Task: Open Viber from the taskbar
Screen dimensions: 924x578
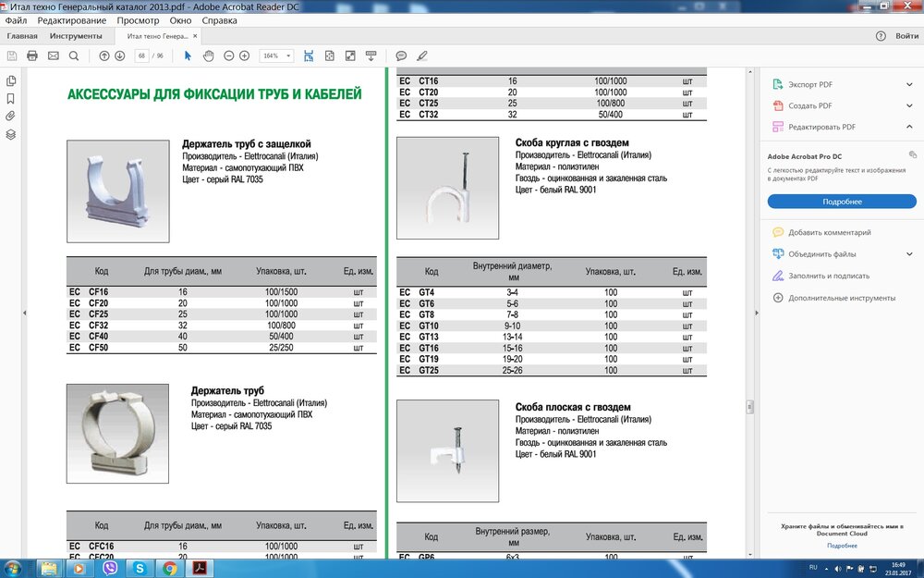Action: pyautogui.click(x=110, y=569)
